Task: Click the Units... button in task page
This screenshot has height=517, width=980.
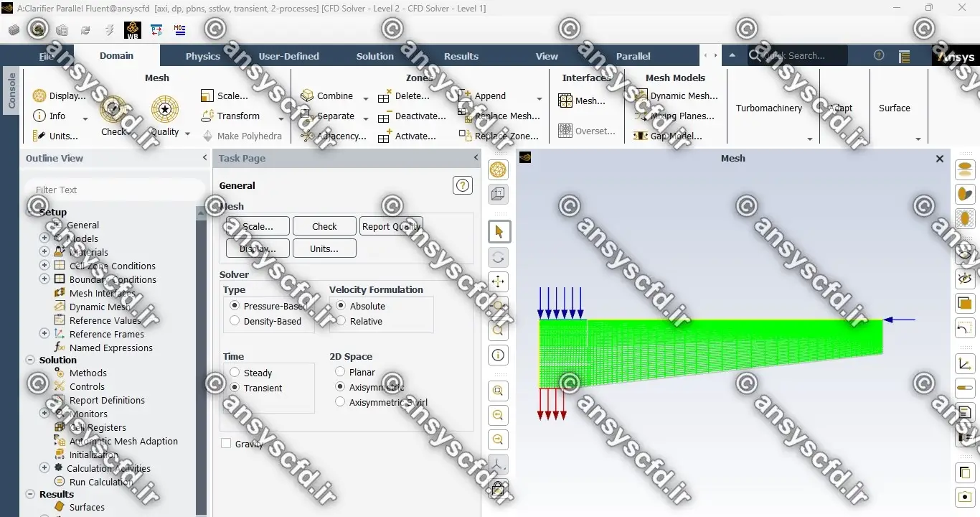Action: 324,248
